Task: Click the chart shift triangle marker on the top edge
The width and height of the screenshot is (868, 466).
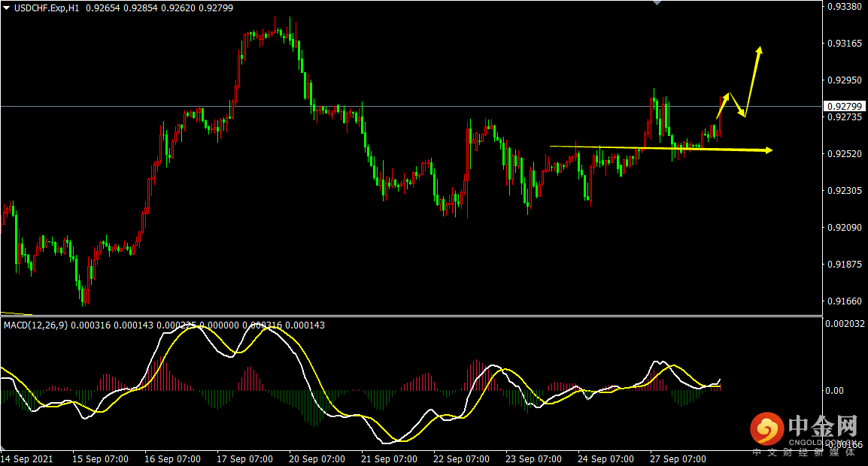Action: [x=657, y=3]
